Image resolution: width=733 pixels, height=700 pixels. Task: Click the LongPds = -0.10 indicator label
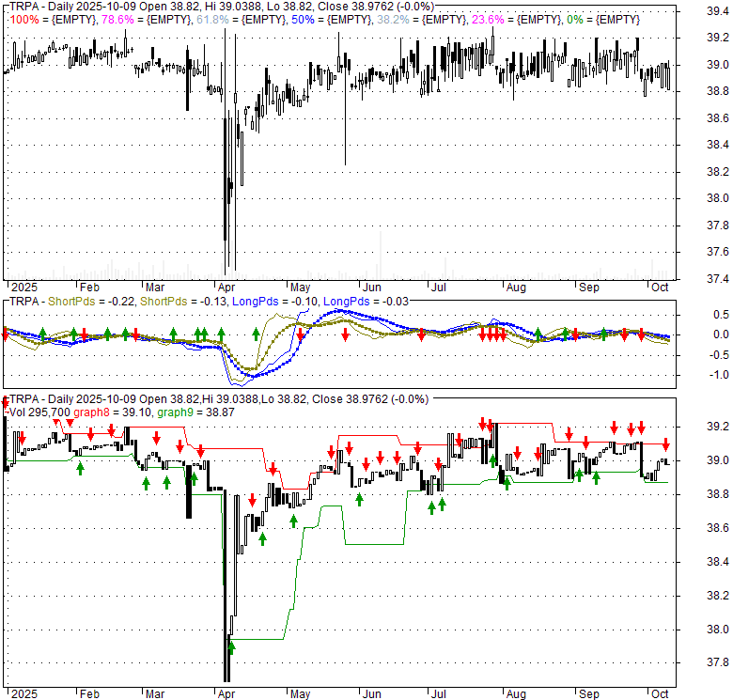(274, 302)
